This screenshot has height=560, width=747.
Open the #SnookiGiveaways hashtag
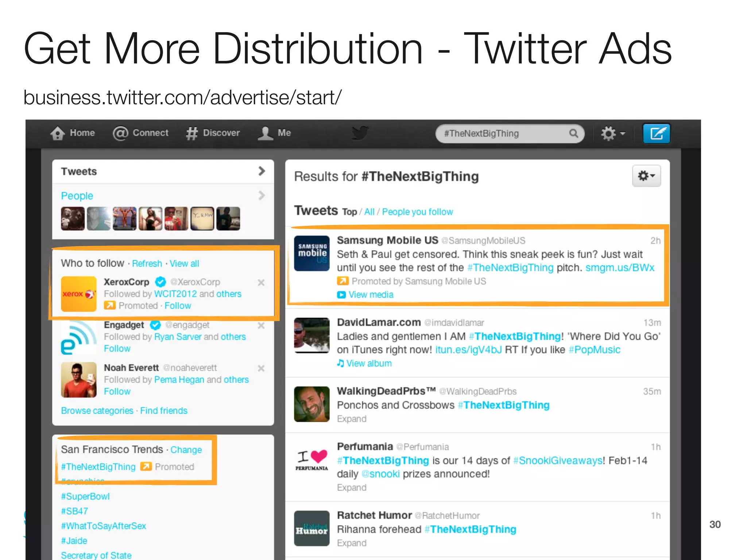tap(558, 460)
